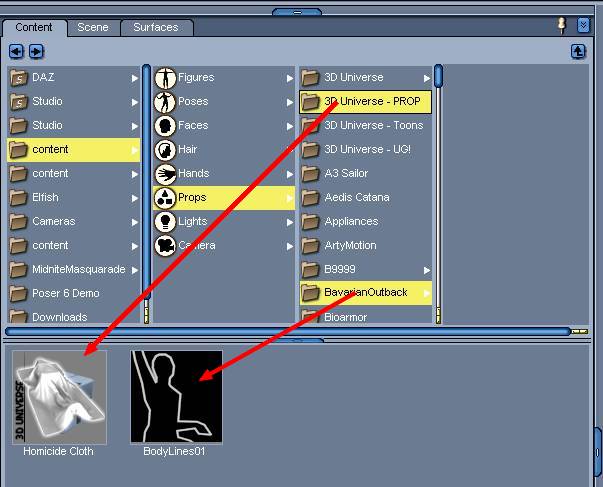
Task: Open the Homicide Cloth thumbnail
Action: point(60,397)
